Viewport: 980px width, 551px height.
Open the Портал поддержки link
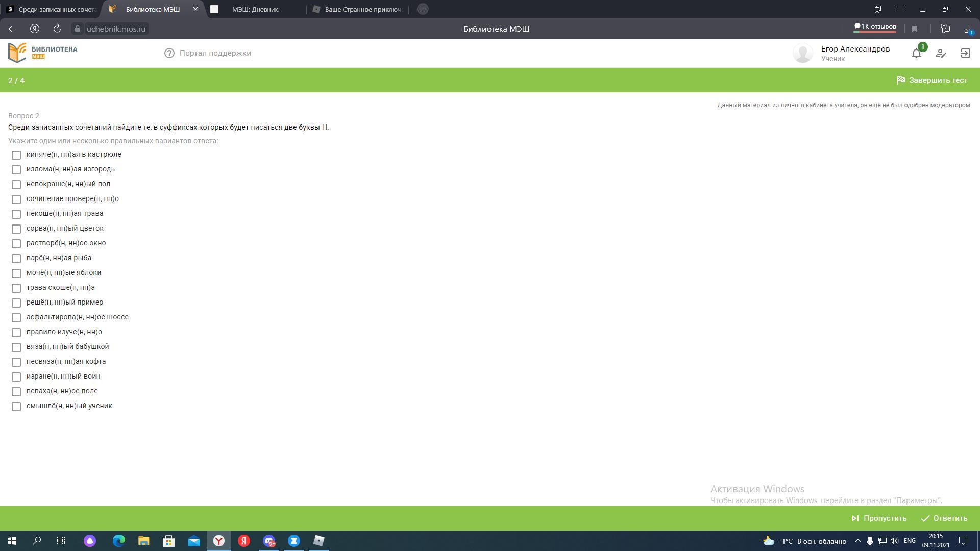tap(215, 53)
